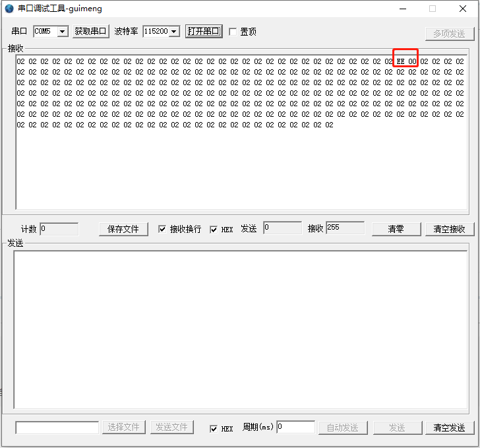The width and height of the screenshot is (480, 448).
Task: Toggle the 接收换行 checkbox
Action: tap(163, 230)
